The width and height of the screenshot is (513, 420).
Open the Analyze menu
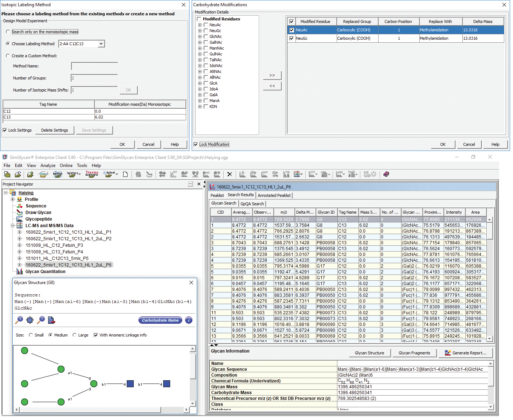click(48, 166)
